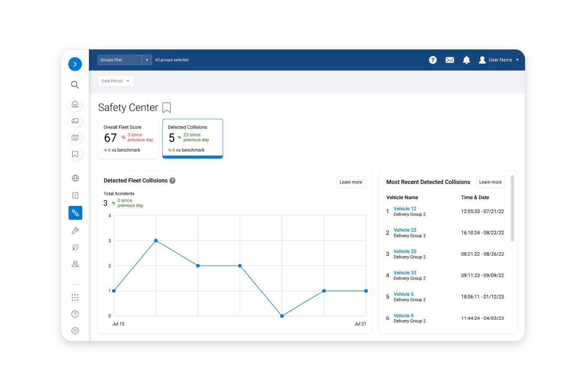Expand the Groups filter dropdown
Viewport: 586px width, 392px height.
146,60
